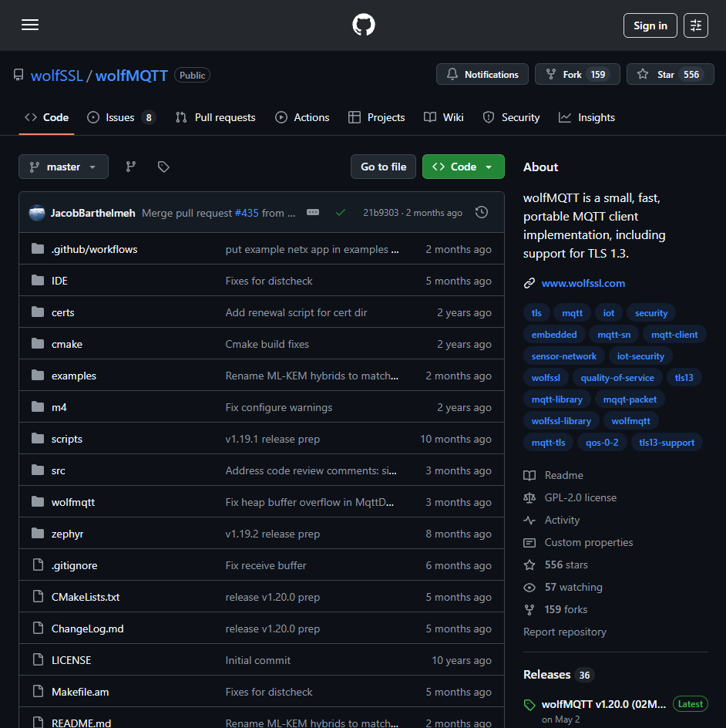The image size is (726, 728).
Task: View branches via the branch icon
Action: pos(131,167)
